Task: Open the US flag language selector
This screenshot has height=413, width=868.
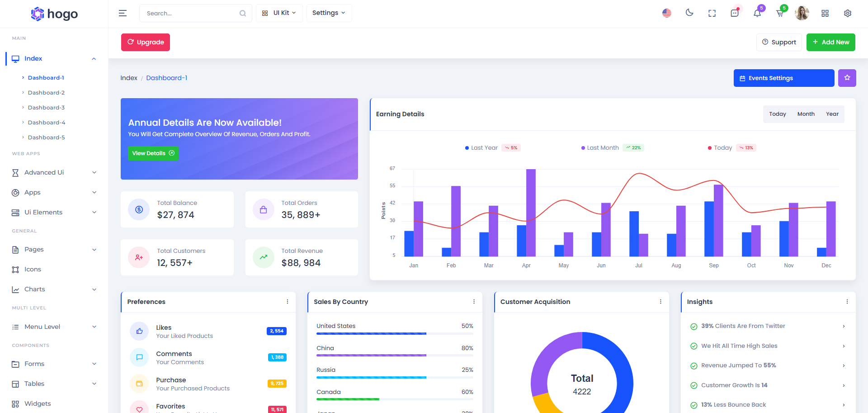Action: coord(667,13)
